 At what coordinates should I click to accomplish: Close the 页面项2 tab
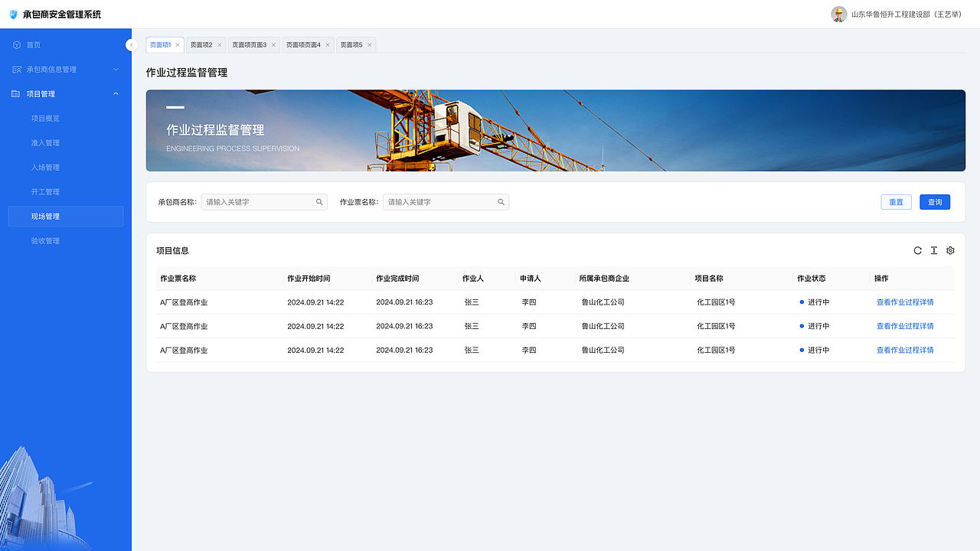(219, 44)
